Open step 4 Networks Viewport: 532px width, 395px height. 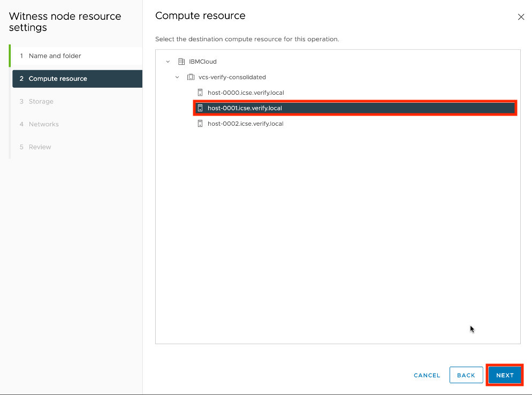(43, 124)
